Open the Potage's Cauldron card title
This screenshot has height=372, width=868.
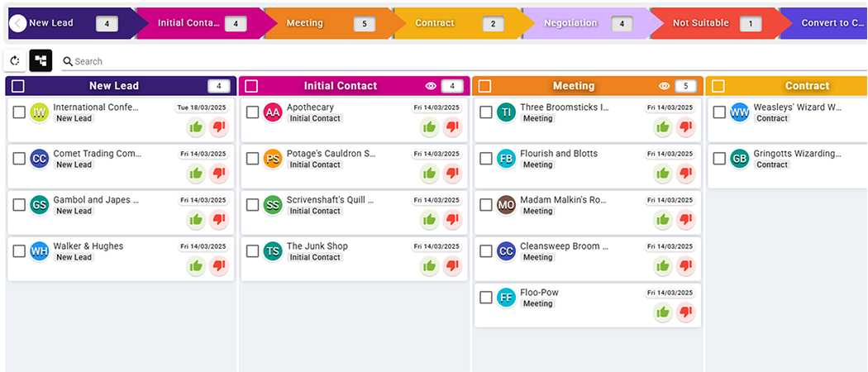tap(331, 154)
